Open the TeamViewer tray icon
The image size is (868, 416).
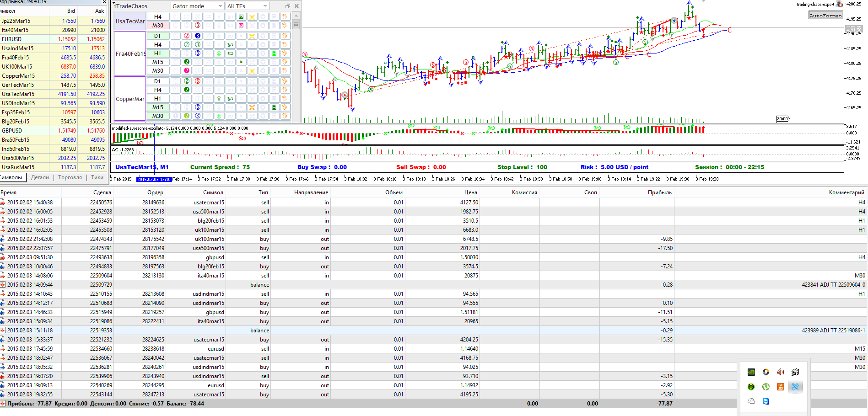pyautogui.click(x=766, y=401)
